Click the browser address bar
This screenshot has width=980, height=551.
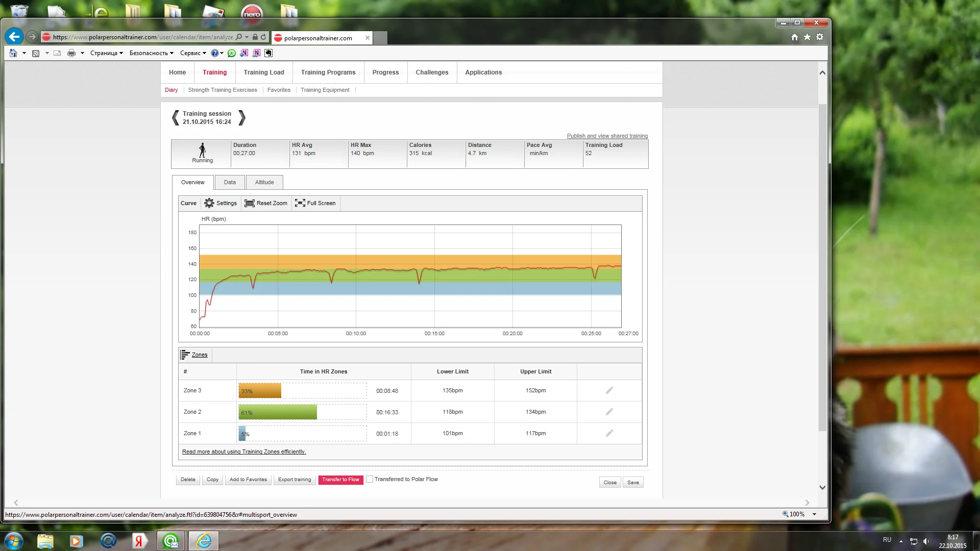pos(143,37)
